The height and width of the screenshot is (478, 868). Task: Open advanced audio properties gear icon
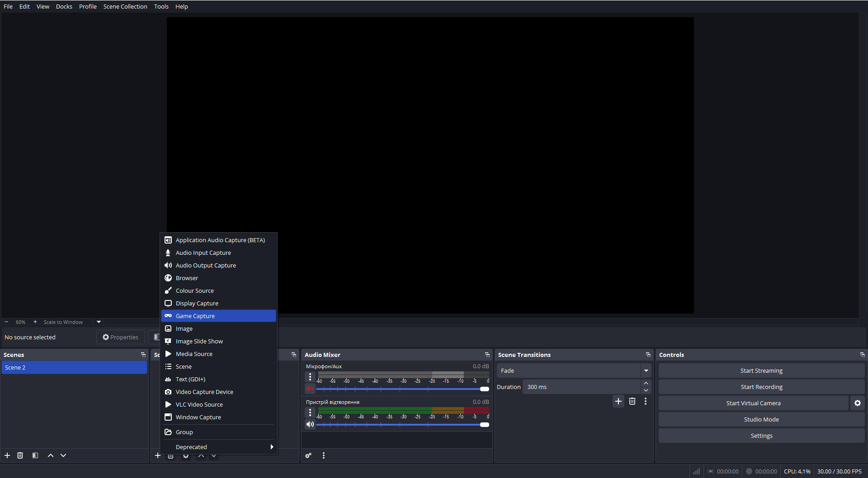(x=308, y=455)
